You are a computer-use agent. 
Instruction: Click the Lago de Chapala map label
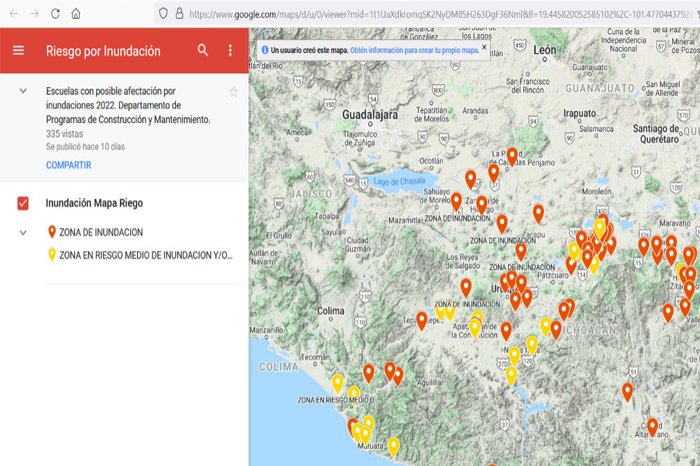click(x=399, y=181)
